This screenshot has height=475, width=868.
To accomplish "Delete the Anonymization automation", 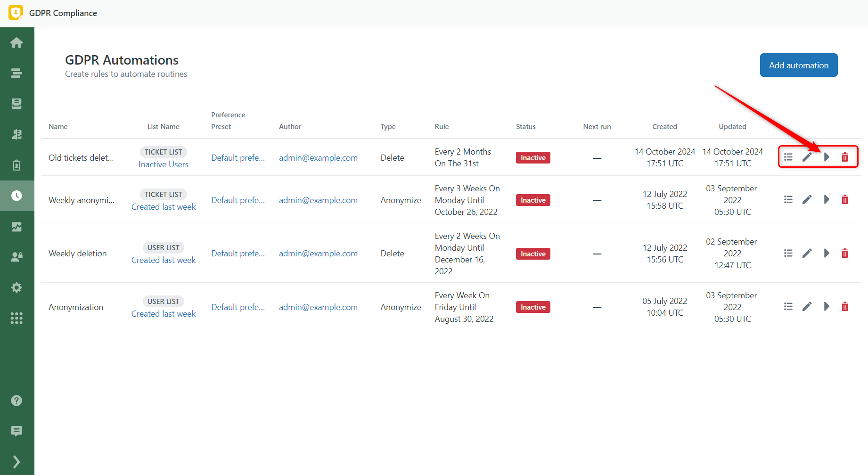I will tap(845, 306).
